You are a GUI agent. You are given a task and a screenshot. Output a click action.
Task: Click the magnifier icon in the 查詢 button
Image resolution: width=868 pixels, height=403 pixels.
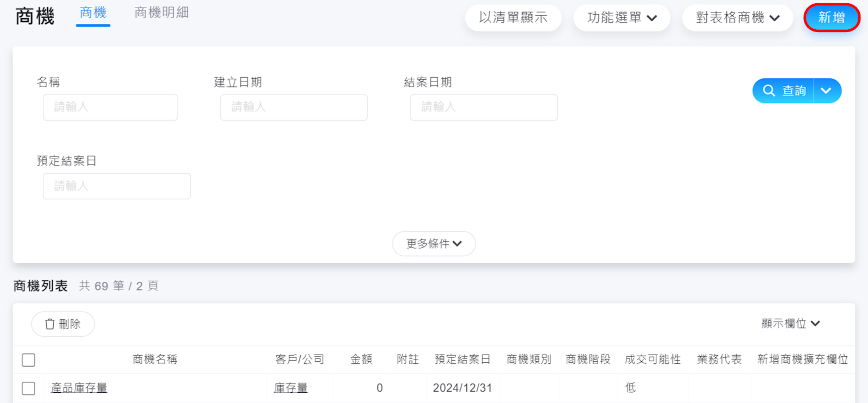[x=769, y=91]
